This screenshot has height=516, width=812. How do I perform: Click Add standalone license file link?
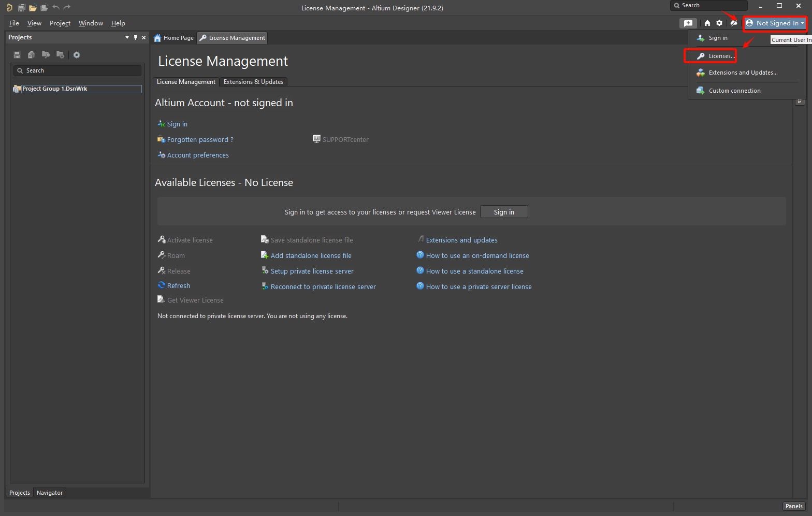(x=311, y=255)
